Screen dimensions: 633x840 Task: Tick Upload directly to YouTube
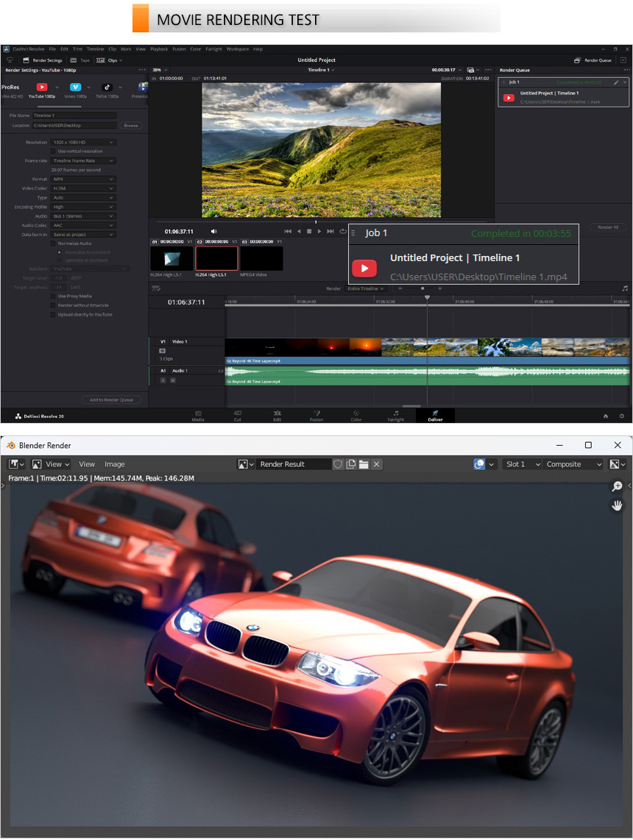coord(53,314)
